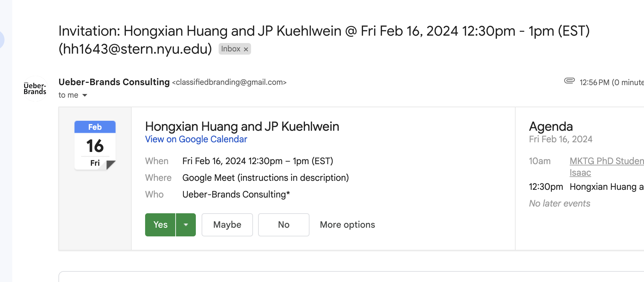
Task: Click the Feb 16 calendar date icon
Action: tap(95, 145)
